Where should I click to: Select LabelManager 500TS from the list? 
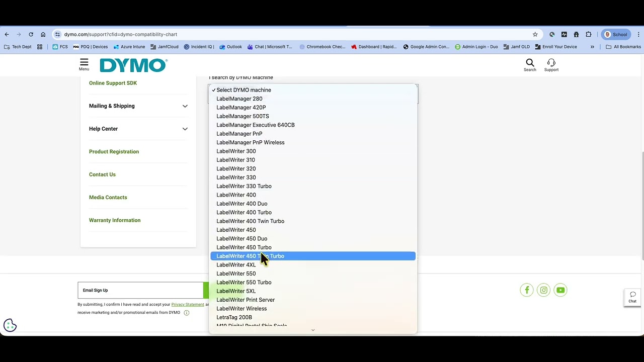click(x=313, y=116)
